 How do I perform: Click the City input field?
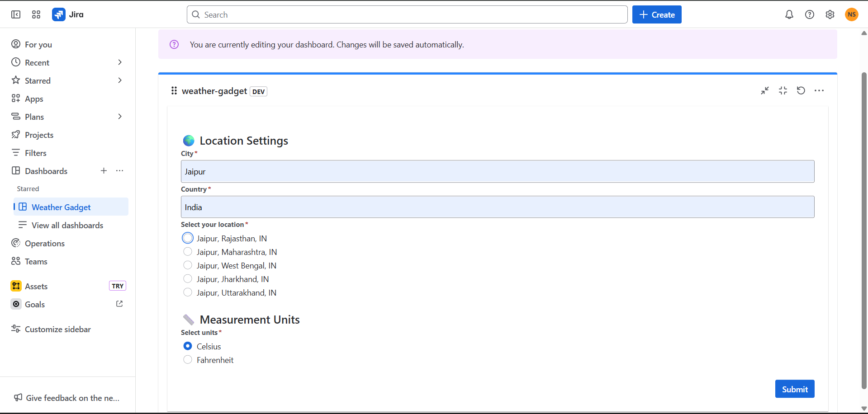tap(498, 171)
